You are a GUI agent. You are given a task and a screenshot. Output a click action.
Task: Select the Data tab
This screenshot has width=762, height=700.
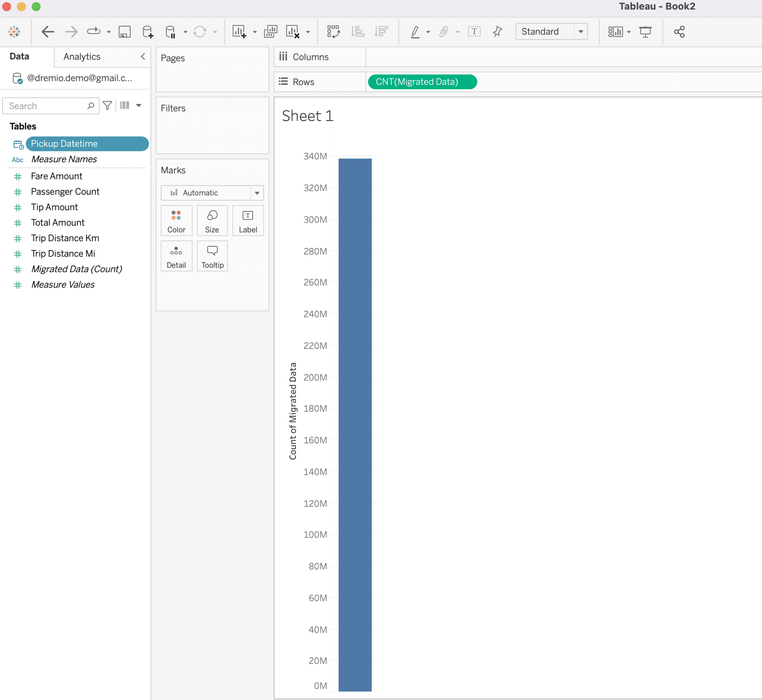click(19, 57)
